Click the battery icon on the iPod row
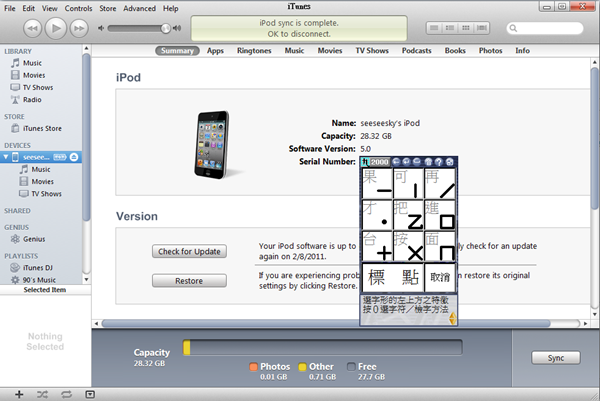The image size is (600, 401). [60, 157]
